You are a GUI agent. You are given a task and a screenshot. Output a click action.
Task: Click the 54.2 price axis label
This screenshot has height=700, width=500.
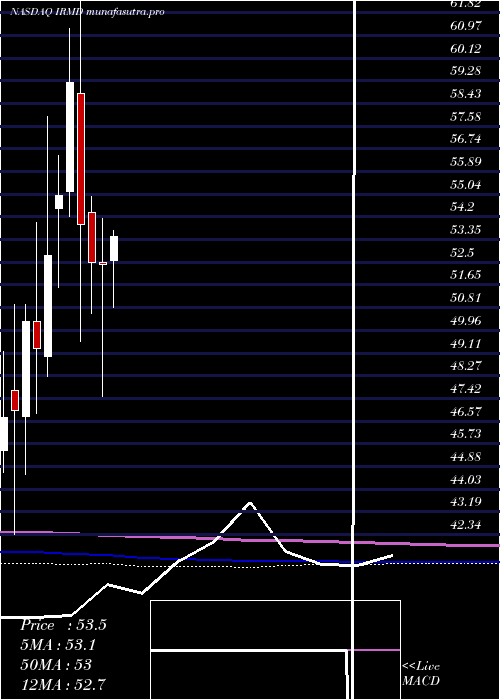click(x=463, y=207)
